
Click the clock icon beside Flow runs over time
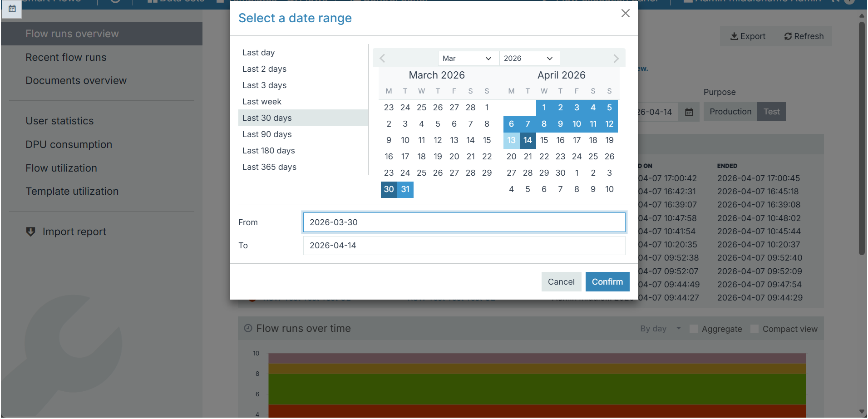coord(248,328)
